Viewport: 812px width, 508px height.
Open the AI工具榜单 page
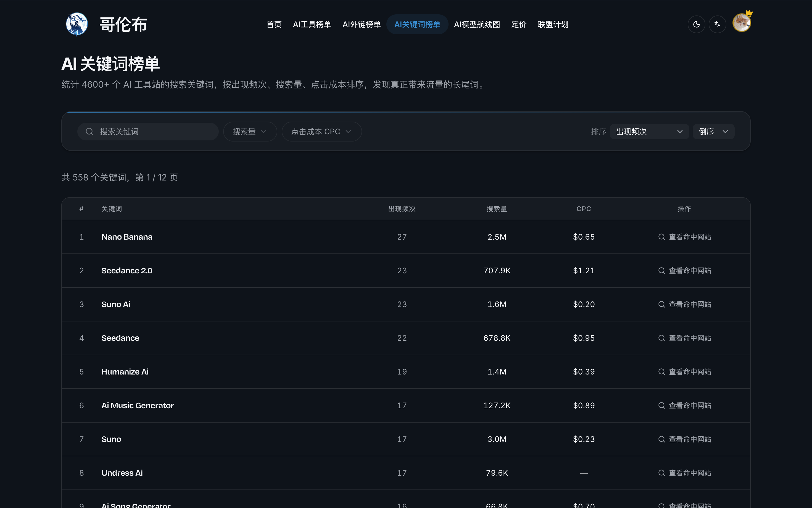click(312, 24)
